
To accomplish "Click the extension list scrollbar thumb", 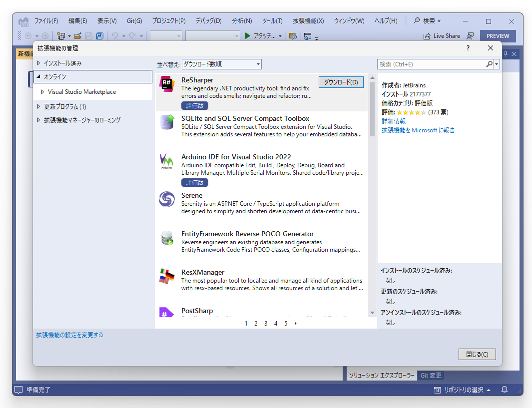I will (372, 109).
